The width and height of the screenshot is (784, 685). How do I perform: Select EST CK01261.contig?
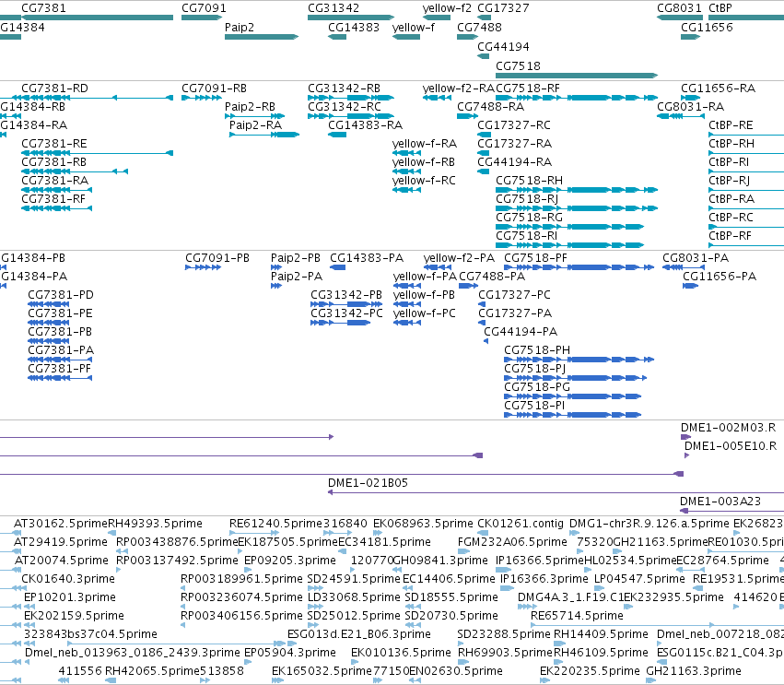pyautogui.click(x=483, y=533)
